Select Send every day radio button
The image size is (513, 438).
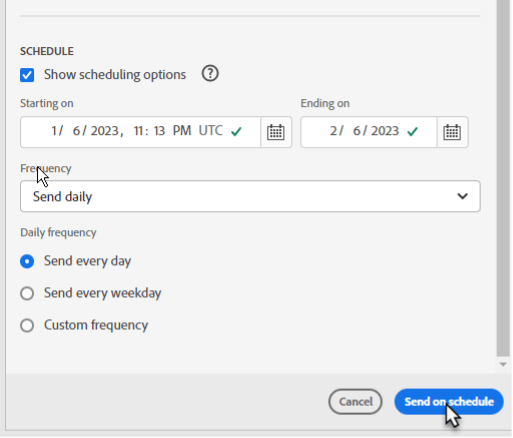tap(27, 261)
